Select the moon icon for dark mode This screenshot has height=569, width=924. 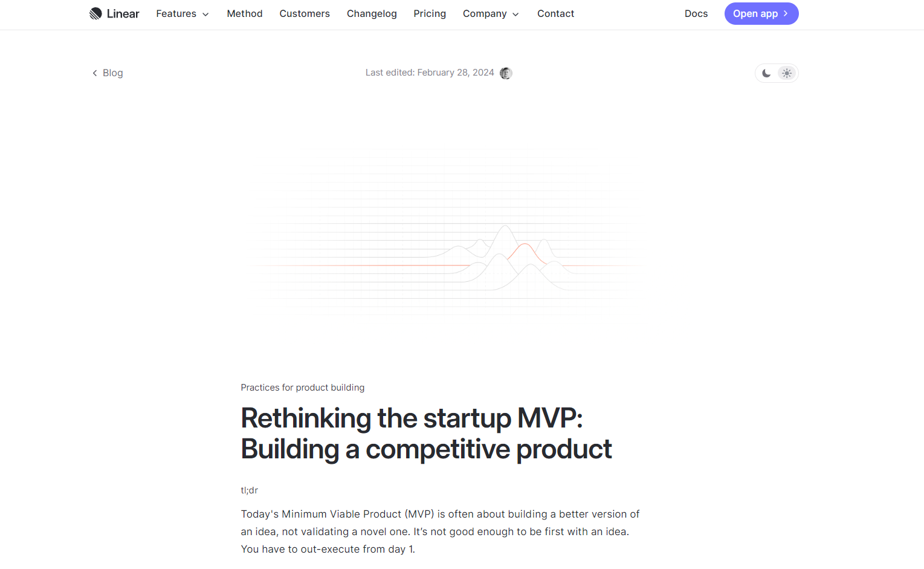766,73
